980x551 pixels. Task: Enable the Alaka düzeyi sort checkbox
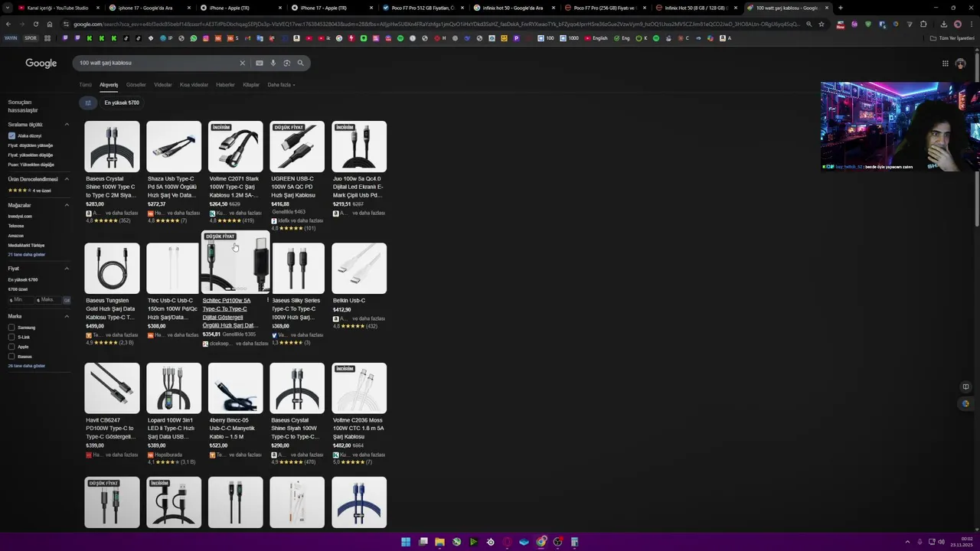[11, 135]
